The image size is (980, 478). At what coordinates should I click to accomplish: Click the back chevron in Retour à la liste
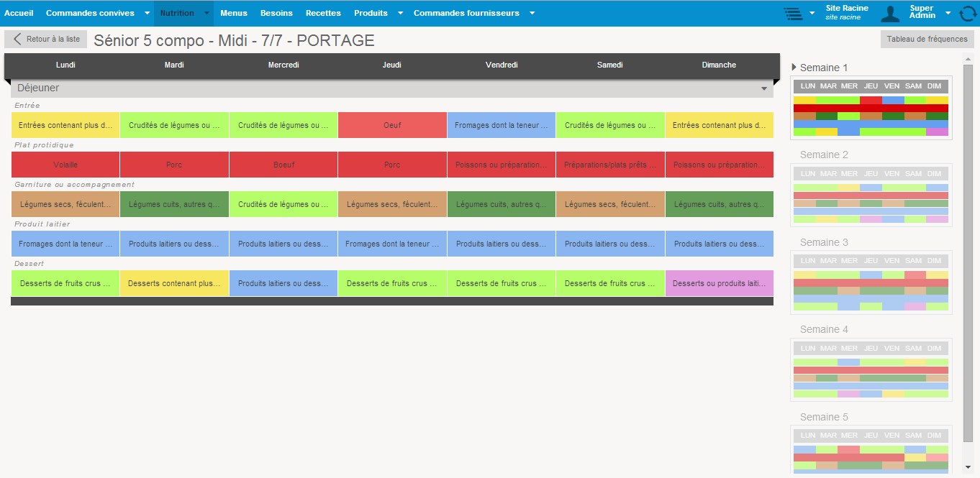point(17,40)
